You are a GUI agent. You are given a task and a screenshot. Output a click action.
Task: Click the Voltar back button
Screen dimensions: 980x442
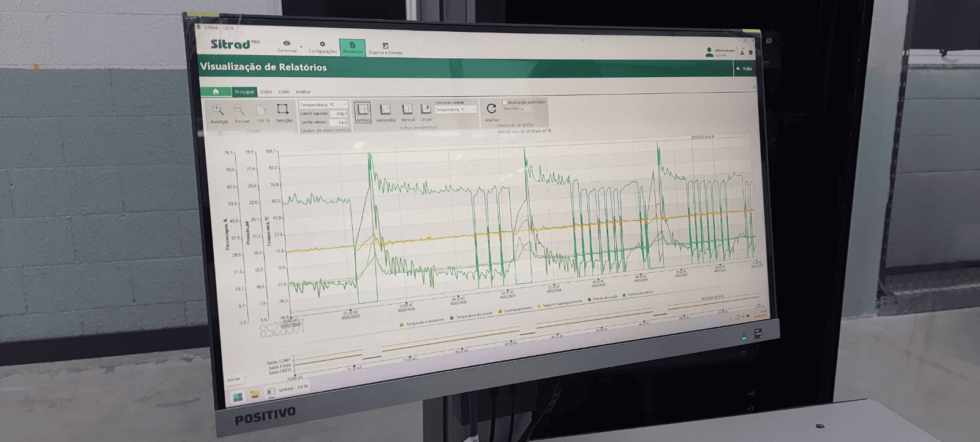coord(744,69)
